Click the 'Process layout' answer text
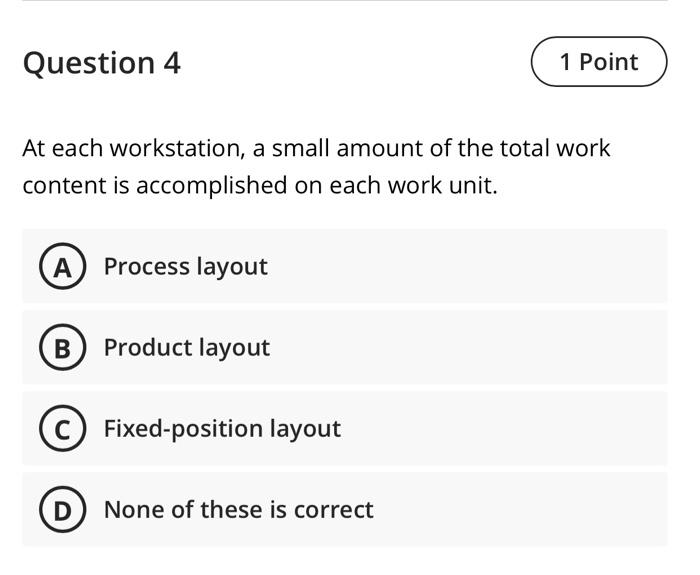Image resolution: width=700 pixels, height=575 pixels. [185, 267]
